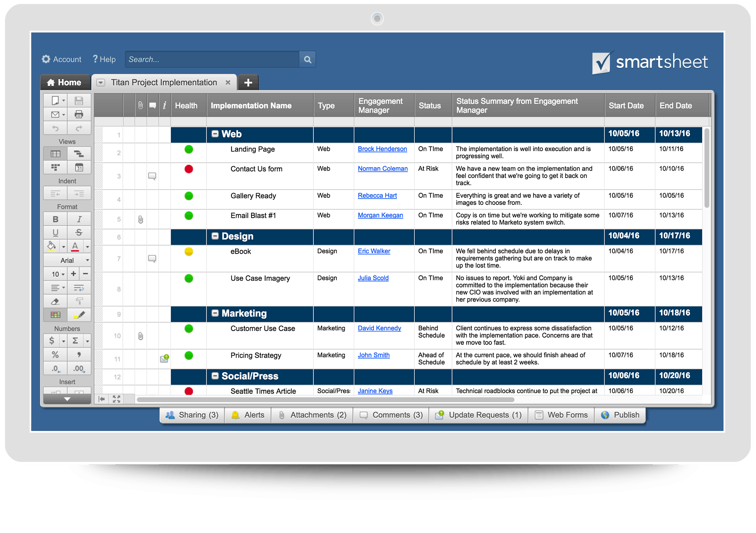Click Increase decimal icon
The width and height of the screenshot is (756, 533).
(x=79, y=369)
